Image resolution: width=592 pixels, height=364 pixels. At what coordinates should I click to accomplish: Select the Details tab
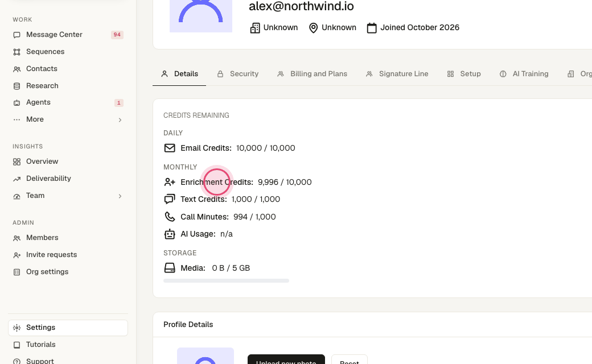pos(179,74)
